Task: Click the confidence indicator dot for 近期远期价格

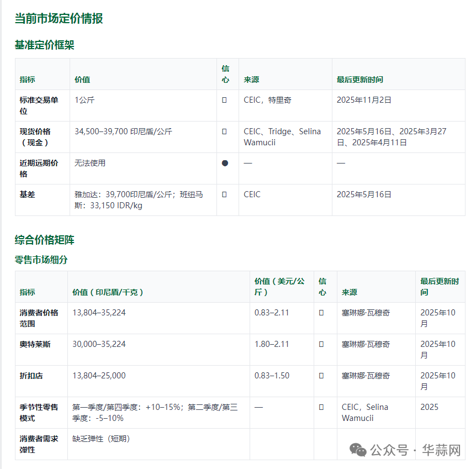Action: click(226, 162)
